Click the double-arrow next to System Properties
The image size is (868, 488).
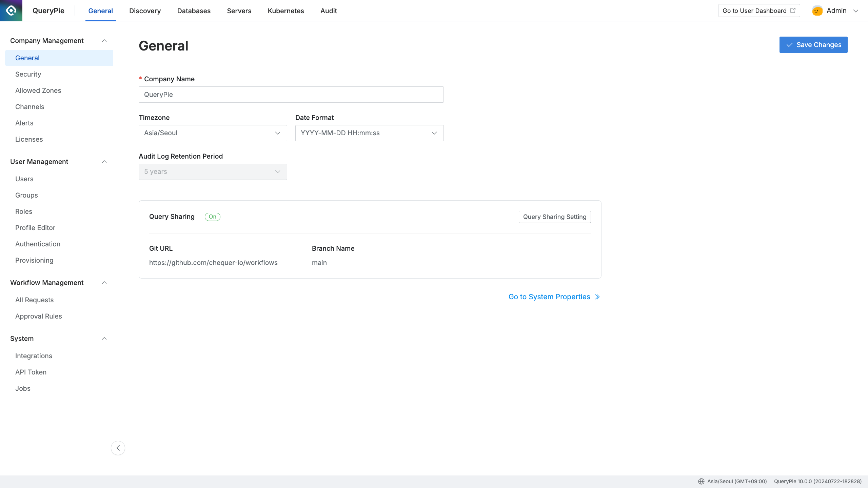click(x=597, y=297)
